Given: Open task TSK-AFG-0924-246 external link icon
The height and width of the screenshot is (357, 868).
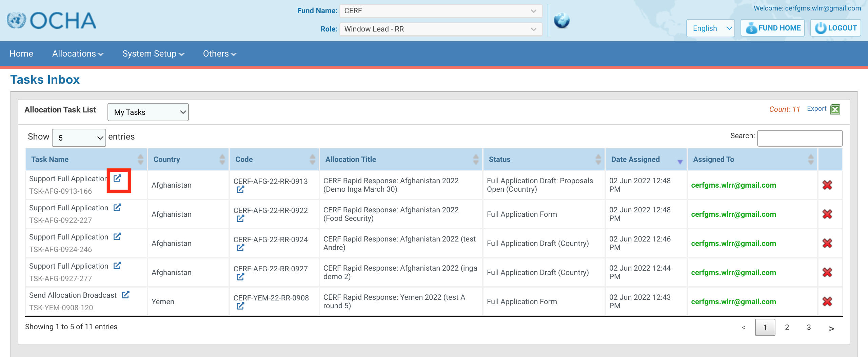Looking at the screenshot, I should point(117,236).
